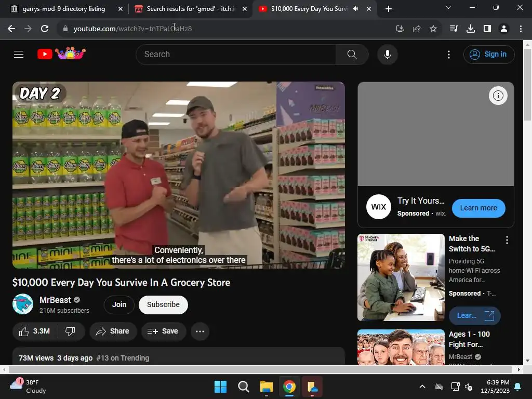Screen dimensions: 532x399
Task: Click the browser forward arrow
Action: (x=28, y=29)
